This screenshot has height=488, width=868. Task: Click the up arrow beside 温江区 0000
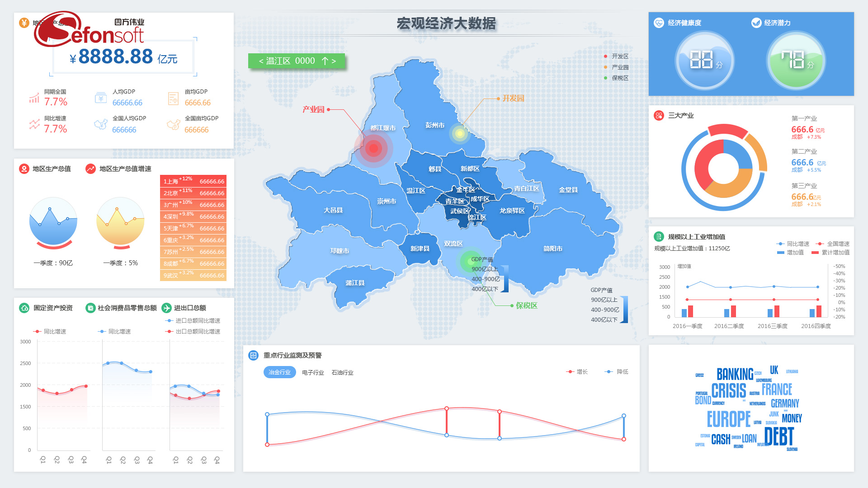point(325,61)
